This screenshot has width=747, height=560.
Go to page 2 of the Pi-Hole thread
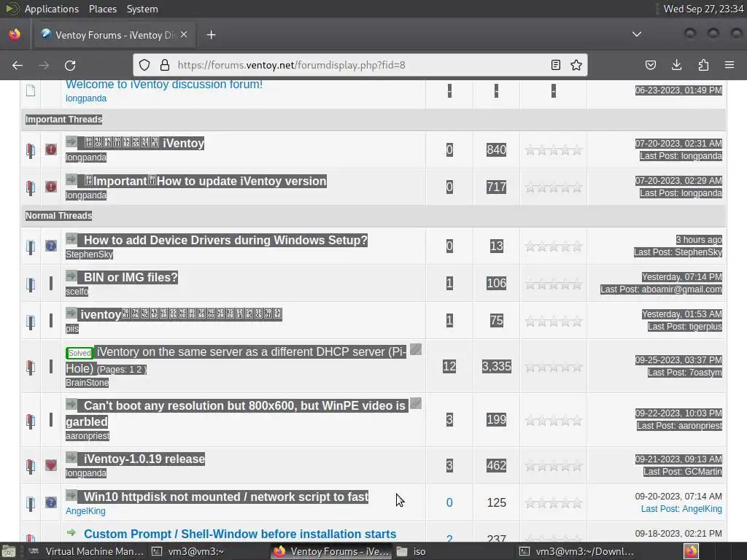click(139, 370)
